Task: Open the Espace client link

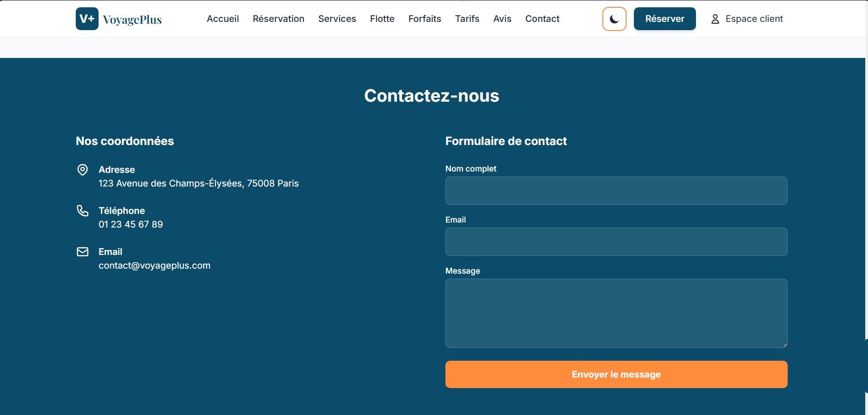Action: point(754,19)
